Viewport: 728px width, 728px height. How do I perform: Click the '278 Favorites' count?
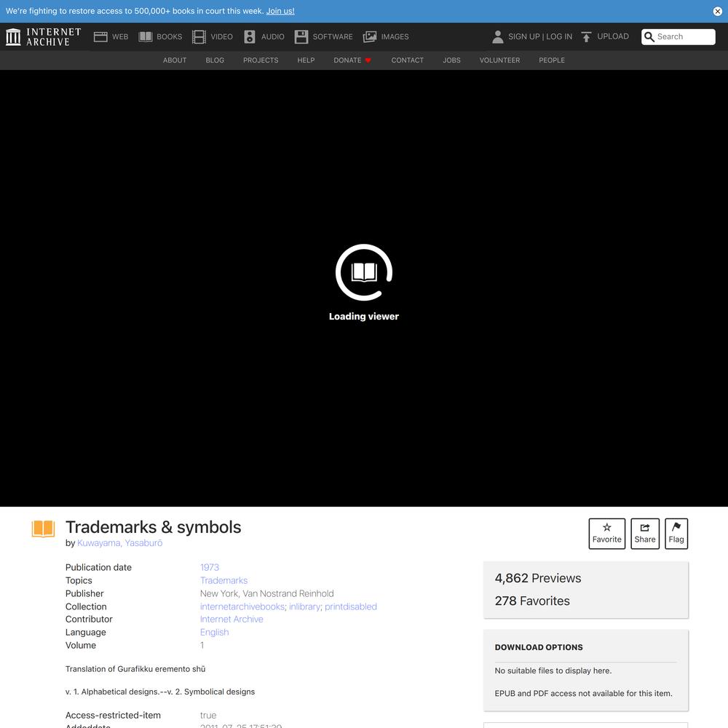click(x=532, y=601)
